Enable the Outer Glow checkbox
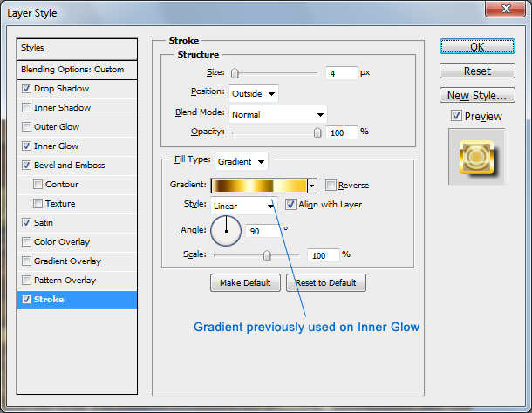Viewport: 532px width, 413px height. (x=26, y=127)
